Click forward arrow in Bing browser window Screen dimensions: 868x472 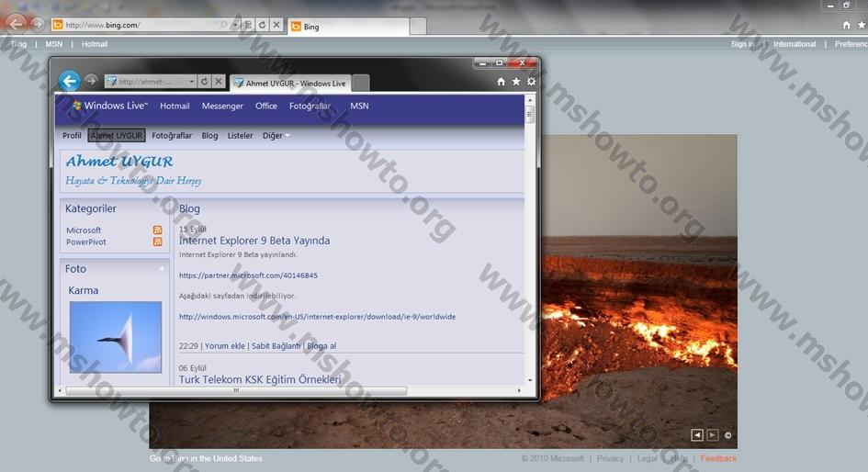pos(37,25)
